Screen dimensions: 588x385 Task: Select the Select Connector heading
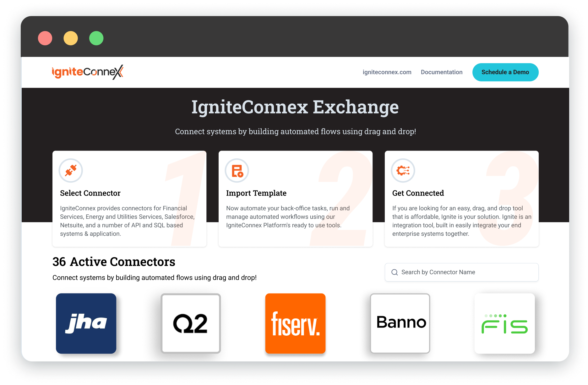pos(90,193)
